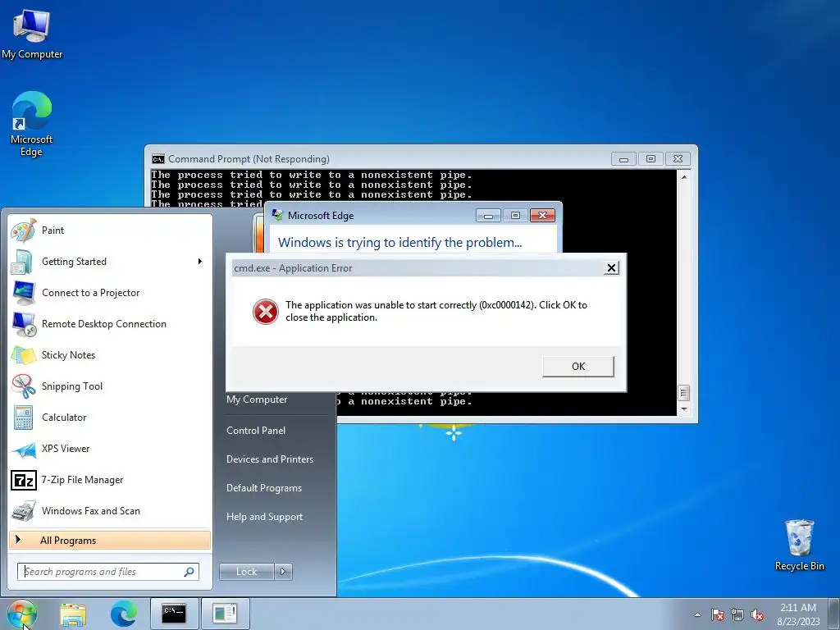Open the clock showing 2:11 AM
The image size is (840, 630).
798,614
